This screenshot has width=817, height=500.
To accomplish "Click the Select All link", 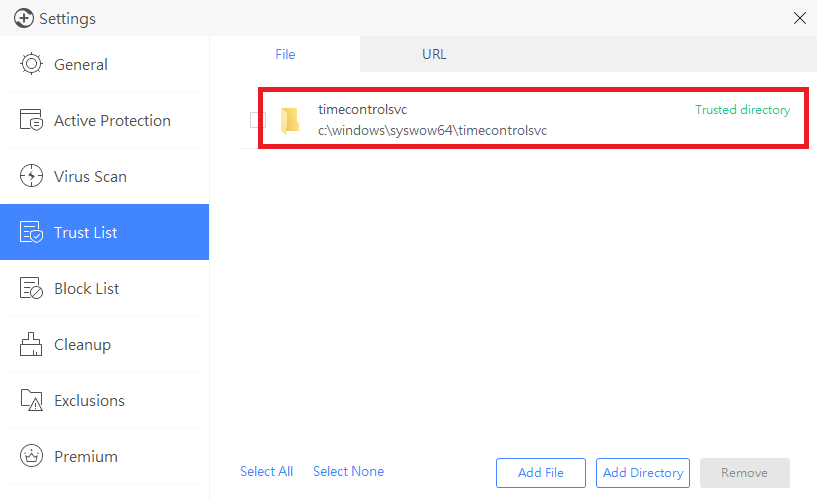I will tap(266, 471).
